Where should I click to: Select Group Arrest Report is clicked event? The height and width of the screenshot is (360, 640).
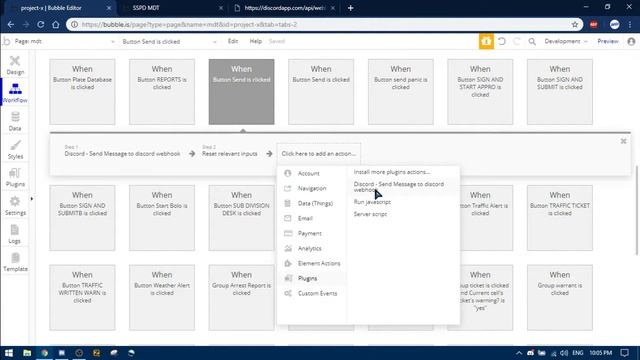pos(242,298)
